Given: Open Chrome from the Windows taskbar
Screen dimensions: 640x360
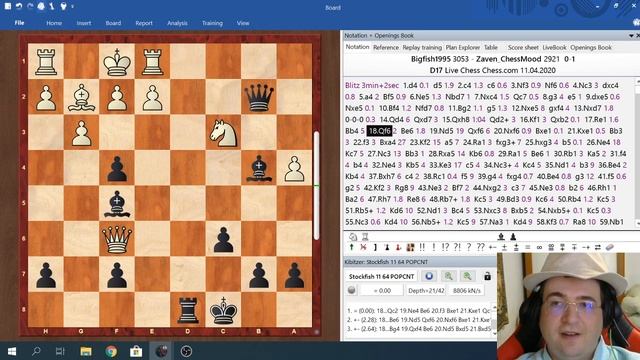Looking at the screenshot, I should coord(111,351).
